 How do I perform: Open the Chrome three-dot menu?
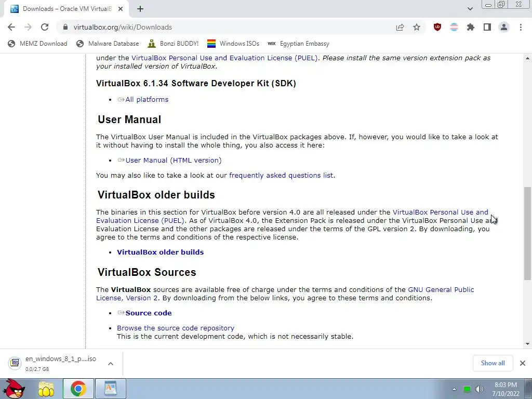pos(521,27)
